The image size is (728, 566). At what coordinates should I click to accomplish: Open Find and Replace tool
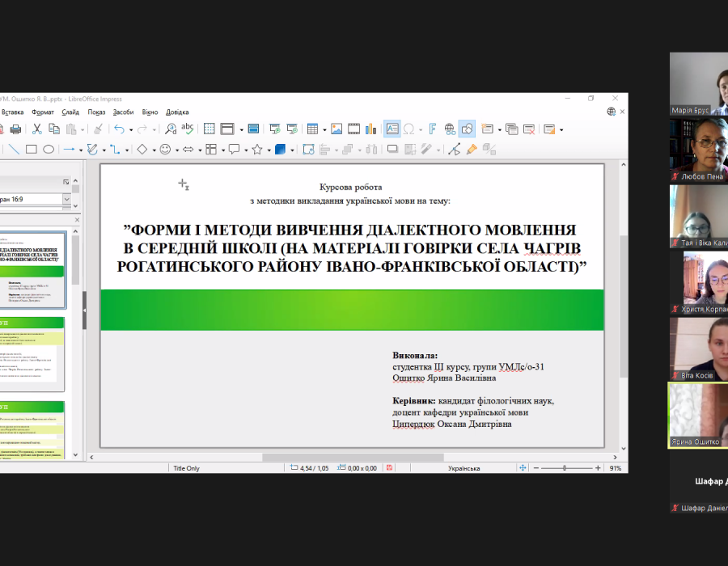coord(171,129)
